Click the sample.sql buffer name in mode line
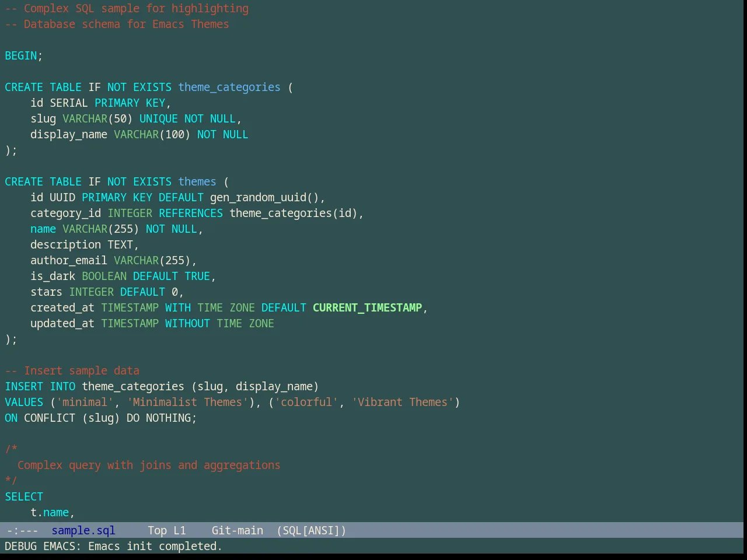The image size is (747, 560). [x=83, y=530]
